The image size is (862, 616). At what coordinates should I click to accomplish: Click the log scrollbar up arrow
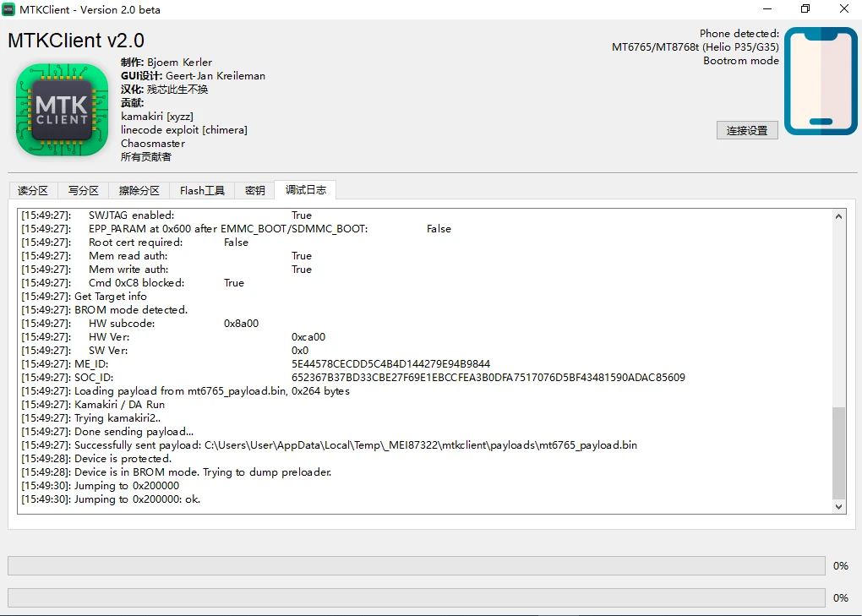click(838, 216)
